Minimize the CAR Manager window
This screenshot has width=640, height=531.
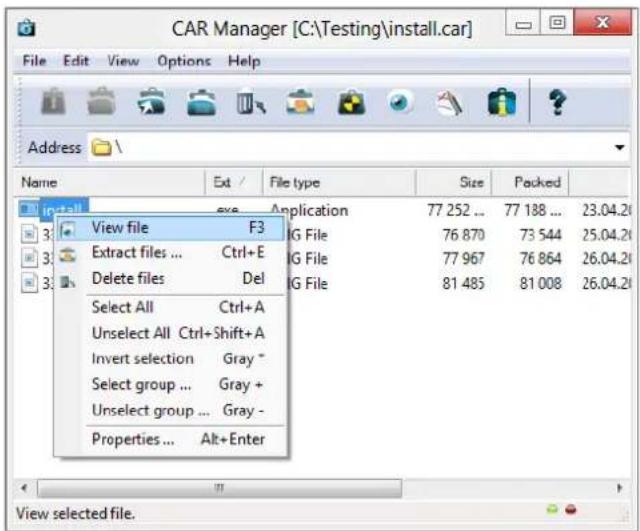tap(523, 22)
